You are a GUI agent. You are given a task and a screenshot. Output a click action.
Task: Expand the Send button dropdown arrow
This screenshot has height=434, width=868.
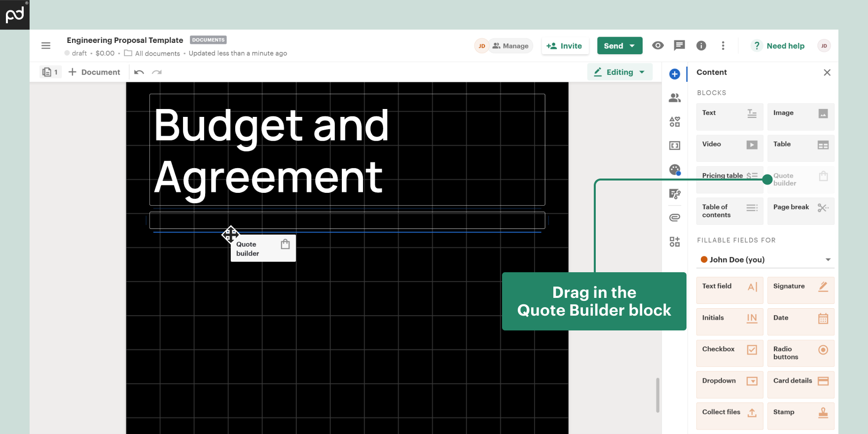[x=632, y=46]
